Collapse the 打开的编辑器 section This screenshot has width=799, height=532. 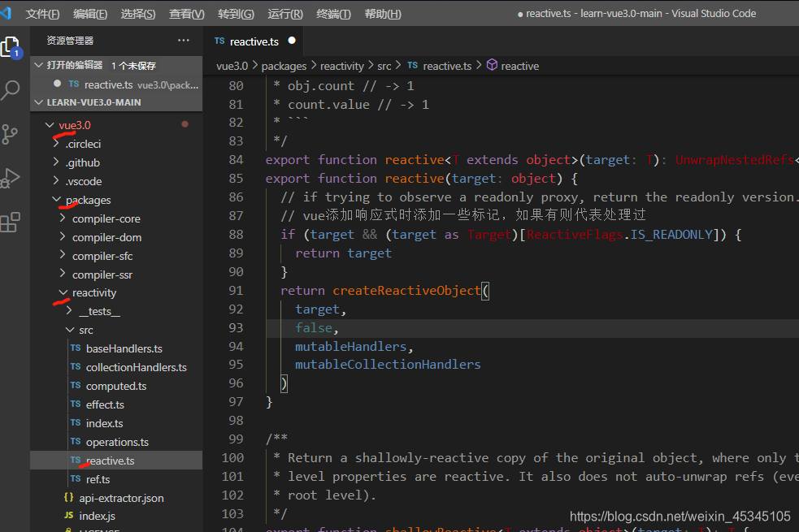[39, 65]
